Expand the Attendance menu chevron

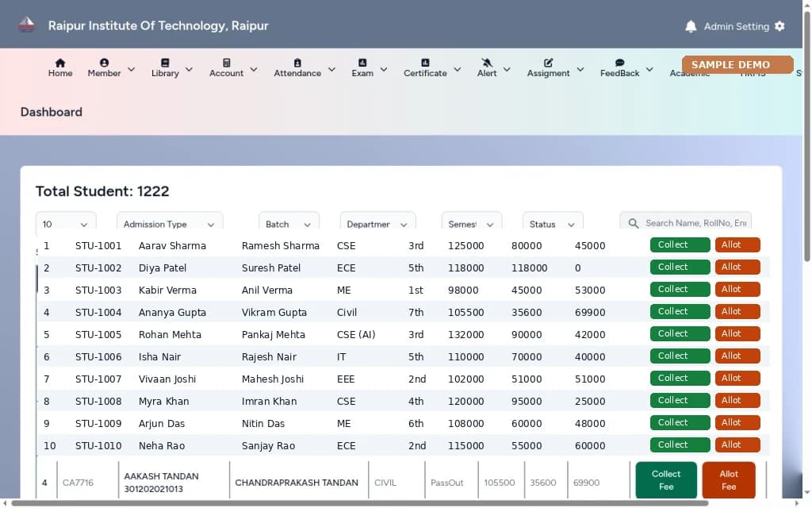point(332,69)
